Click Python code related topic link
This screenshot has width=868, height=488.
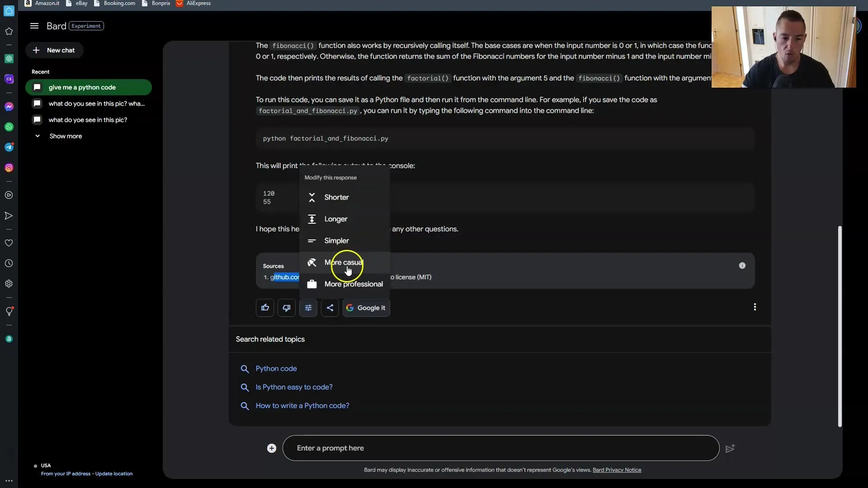click(x=276, y=368)
